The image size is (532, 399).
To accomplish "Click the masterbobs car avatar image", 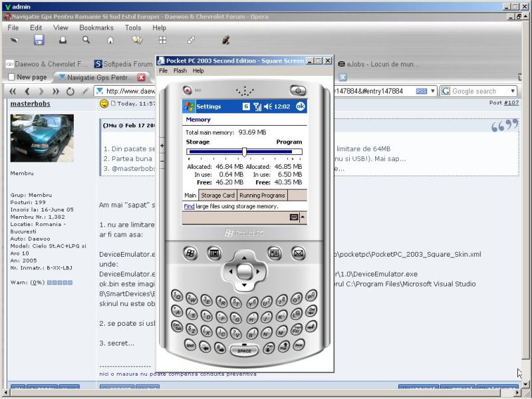I will pyautogui.click(x=42, y=138).
